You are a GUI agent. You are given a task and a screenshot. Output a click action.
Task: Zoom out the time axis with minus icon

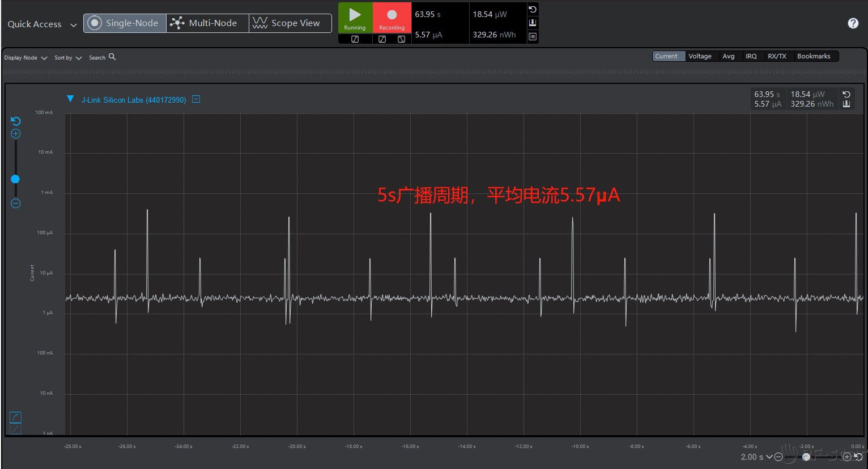778,457
